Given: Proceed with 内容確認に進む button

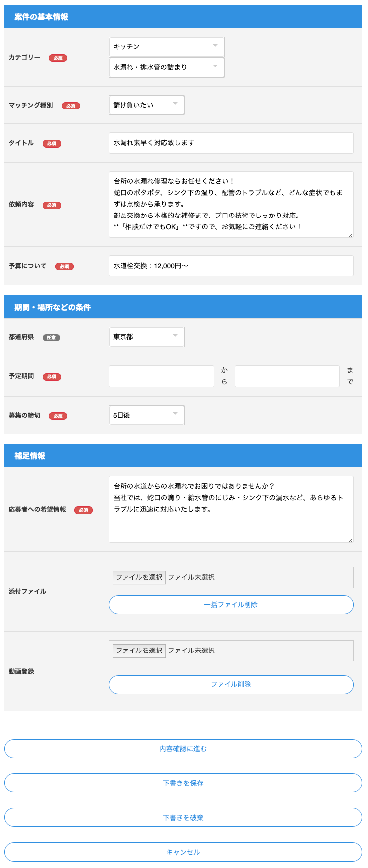Looking at the screenshot, I should tap(183, 749).
